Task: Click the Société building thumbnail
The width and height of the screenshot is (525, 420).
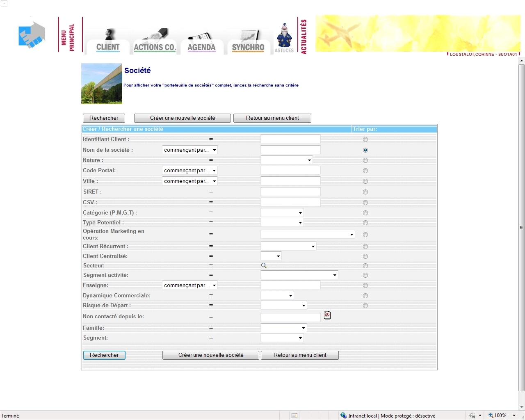Action: 102,84
